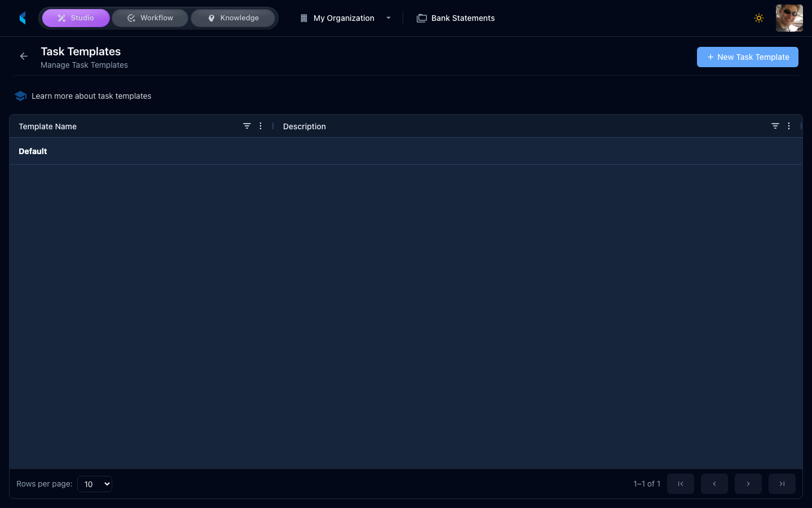Image resolution: width=812 pixels, height=508 pixels.
Task: Click the New Task Template button
Action: coord(748,57)
